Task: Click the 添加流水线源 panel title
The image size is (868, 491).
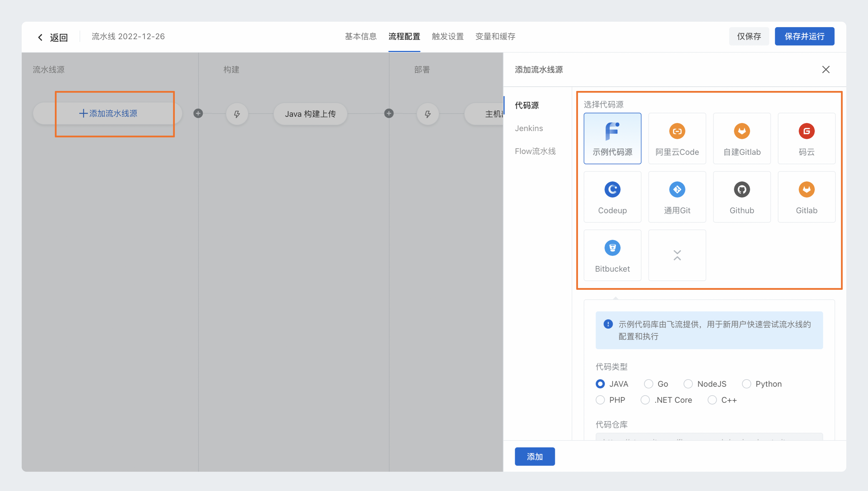Action: coord(539,70)
